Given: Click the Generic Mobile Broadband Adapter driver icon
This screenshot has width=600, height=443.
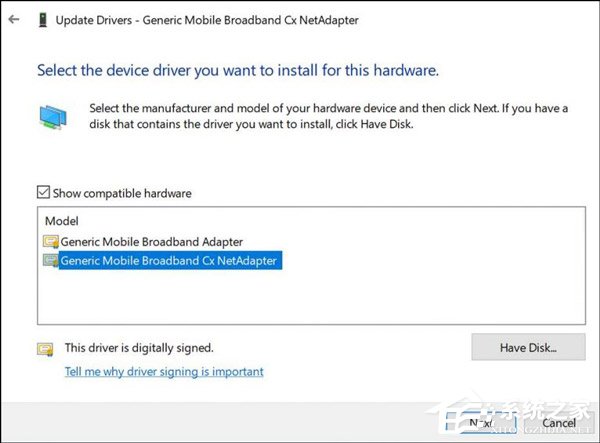Looking at the screenshot, I should point(50,242).
